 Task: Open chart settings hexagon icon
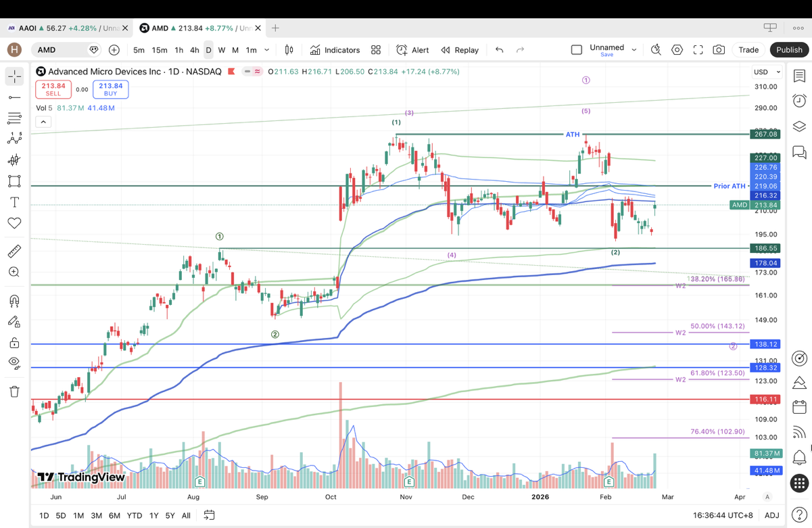tap(677, 50)
